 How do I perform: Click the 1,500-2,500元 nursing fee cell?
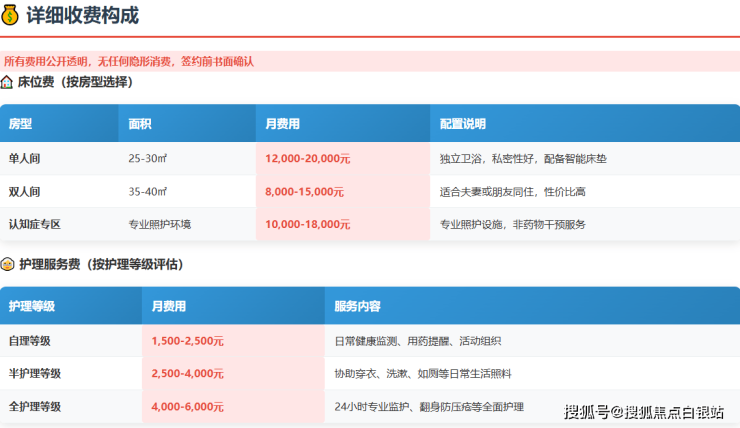188,341
